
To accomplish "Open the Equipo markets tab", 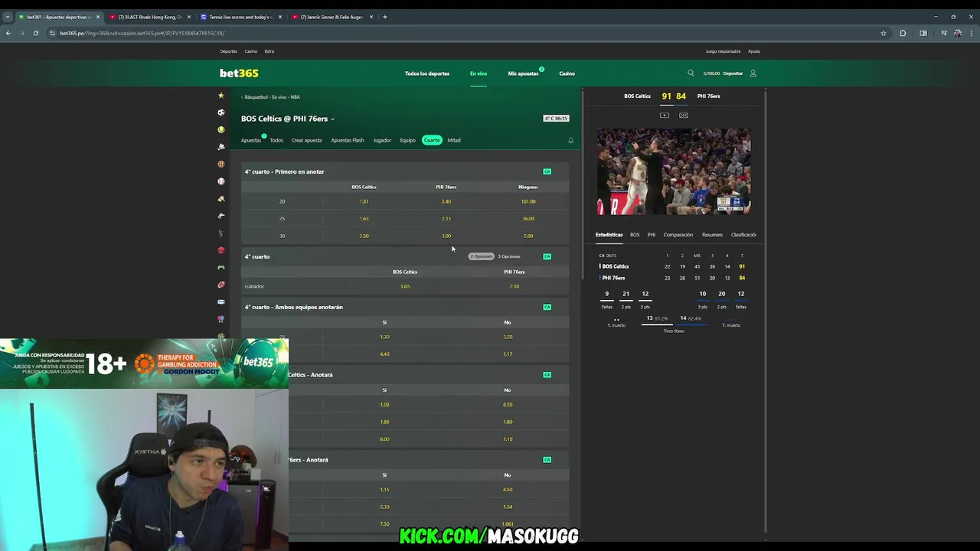I will point(407,140).
